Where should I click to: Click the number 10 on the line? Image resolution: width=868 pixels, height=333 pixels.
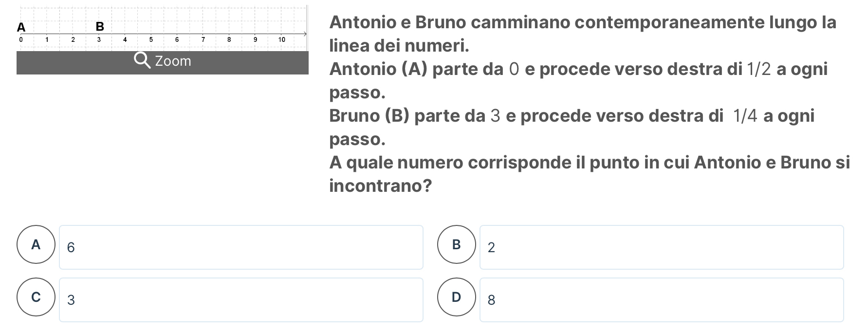pyautogui.click(x=281, y=39)
